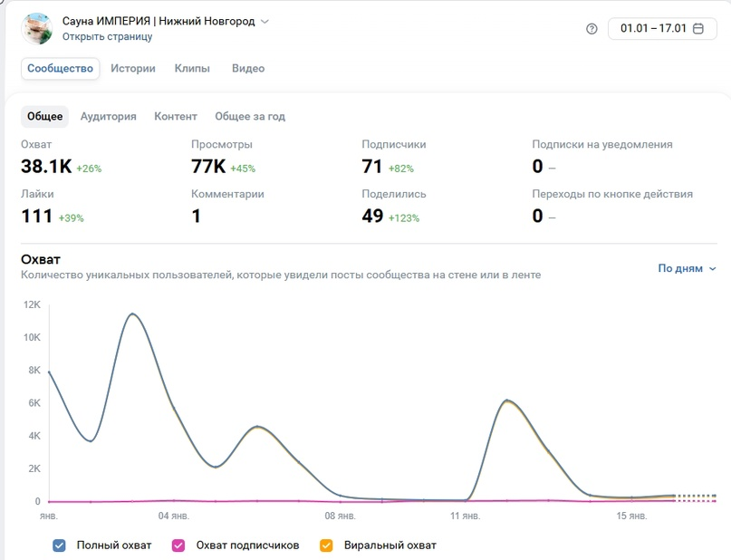The height and width of the screenshot is (560, 731).
Task: Click the 01.01 – 17.01 date range field
Action: click(x=662, y=28)
